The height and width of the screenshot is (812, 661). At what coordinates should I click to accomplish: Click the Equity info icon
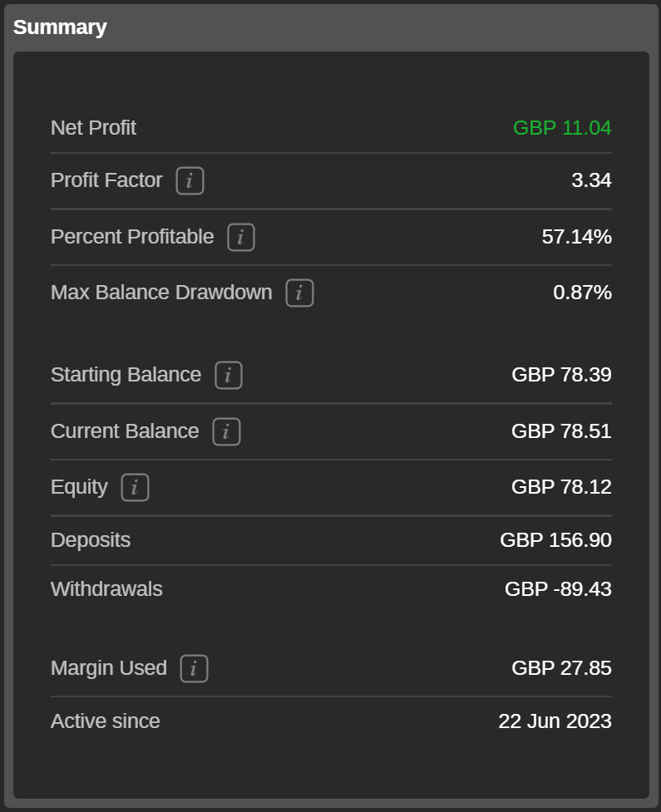coord(135,487)
